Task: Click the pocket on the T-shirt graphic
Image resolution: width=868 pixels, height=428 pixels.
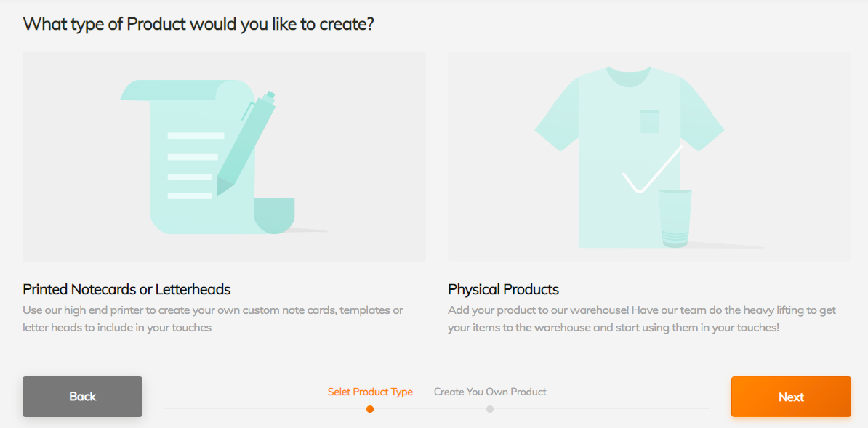Action: coord(649,121)
